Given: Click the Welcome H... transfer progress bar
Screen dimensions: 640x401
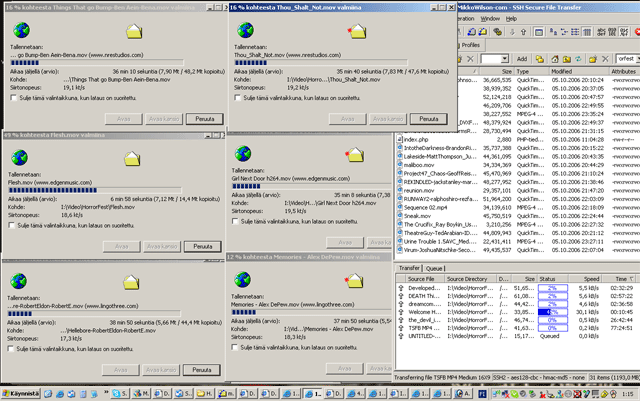Looking at the screenshot, I should 552,311.
